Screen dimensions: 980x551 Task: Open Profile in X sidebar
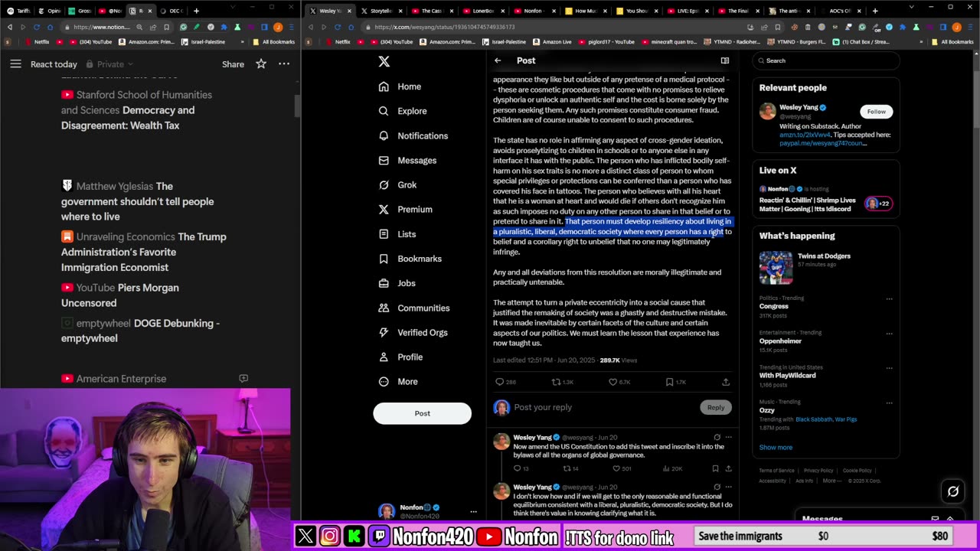400,357
